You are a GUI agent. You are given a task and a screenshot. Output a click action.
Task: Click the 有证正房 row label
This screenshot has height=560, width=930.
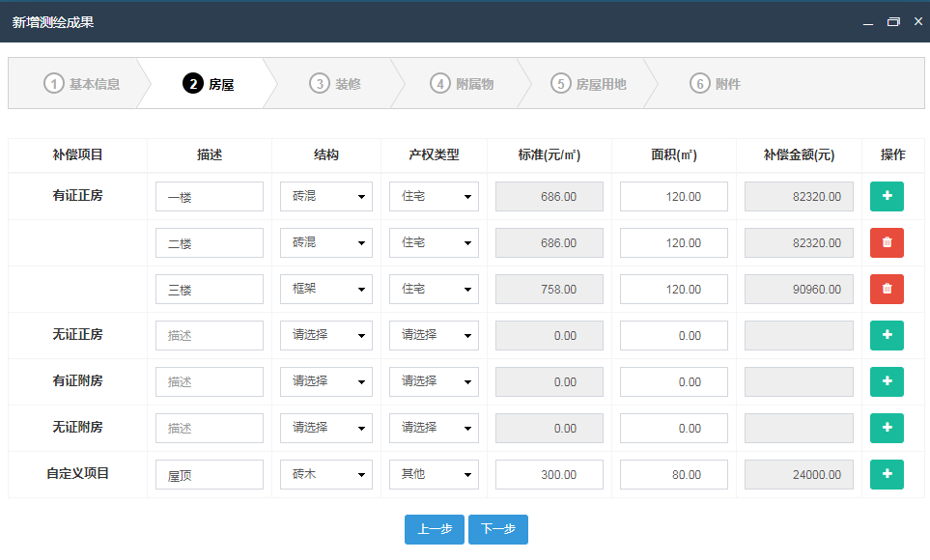[x=77, y=195]
